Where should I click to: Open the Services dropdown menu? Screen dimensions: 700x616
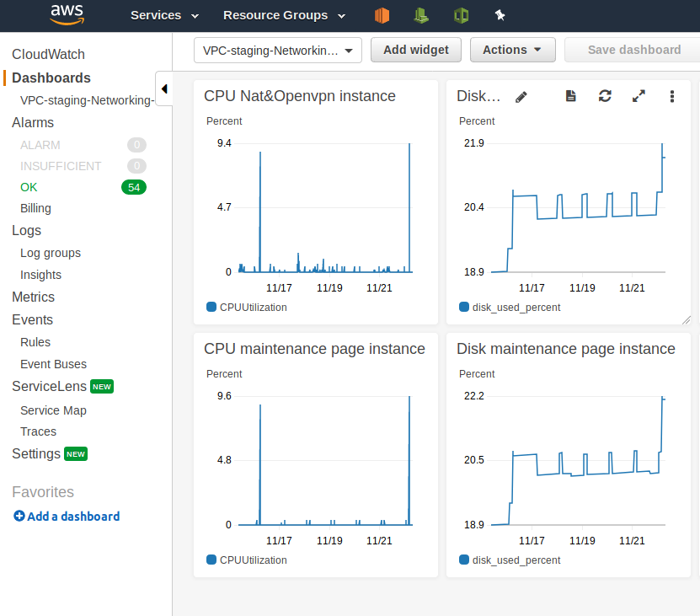coord(164,15)
